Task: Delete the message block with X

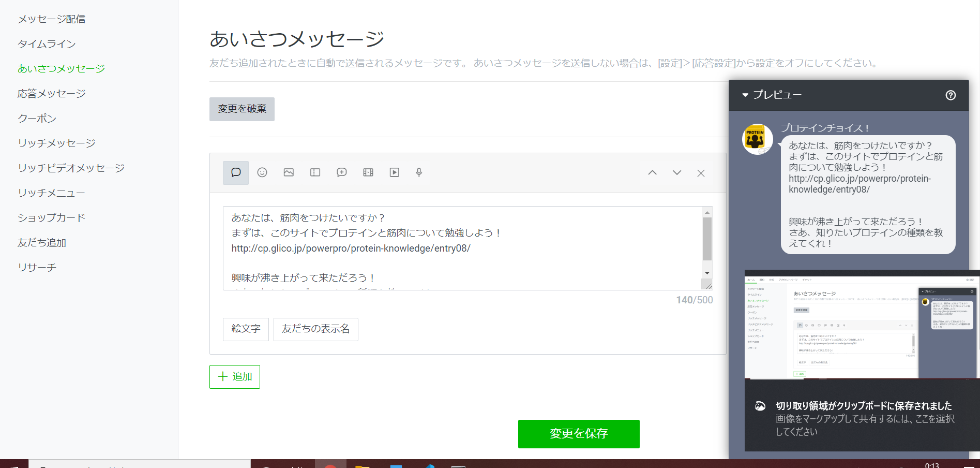Action: coord(701,173)
